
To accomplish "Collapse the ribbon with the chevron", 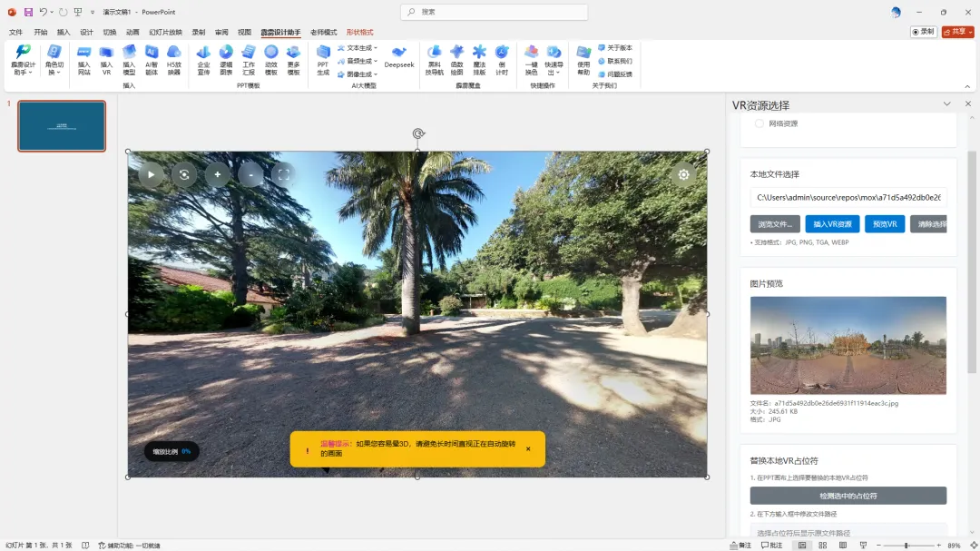I will tap(967, 86).
